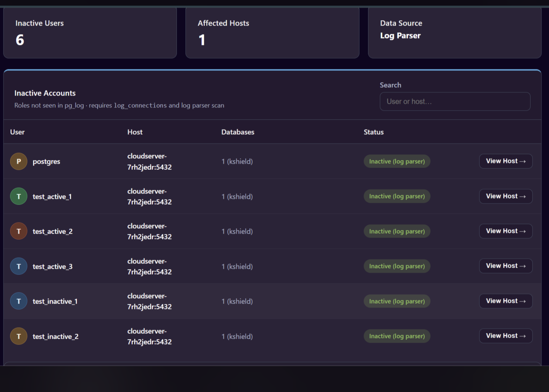549x392 pixels.
Task: Open View Host for test_active_1
Action: click(x=506, y=196)
